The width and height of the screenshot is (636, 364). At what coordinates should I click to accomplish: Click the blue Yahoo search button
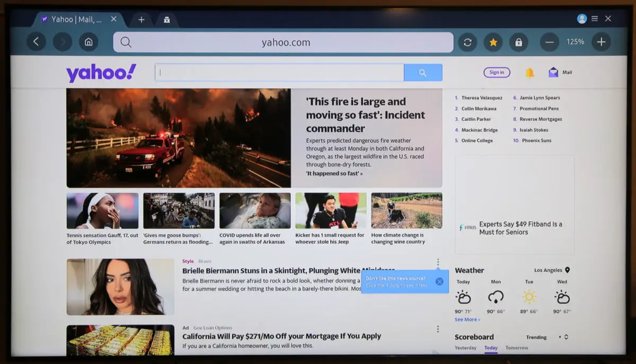(x=423, y=73)
